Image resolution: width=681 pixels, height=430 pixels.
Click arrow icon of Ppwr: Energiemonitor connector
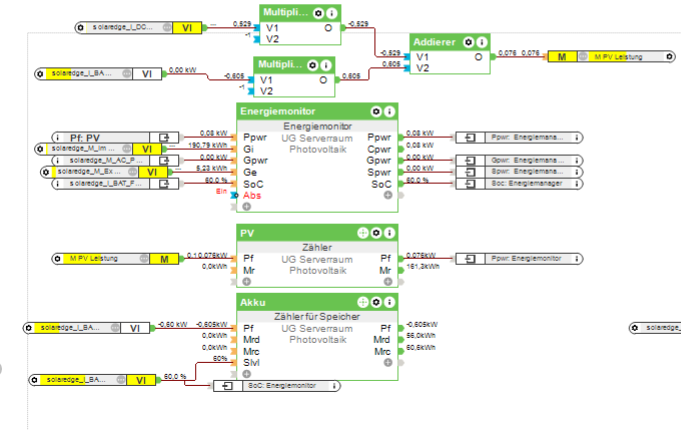click(x=470, y=259)
